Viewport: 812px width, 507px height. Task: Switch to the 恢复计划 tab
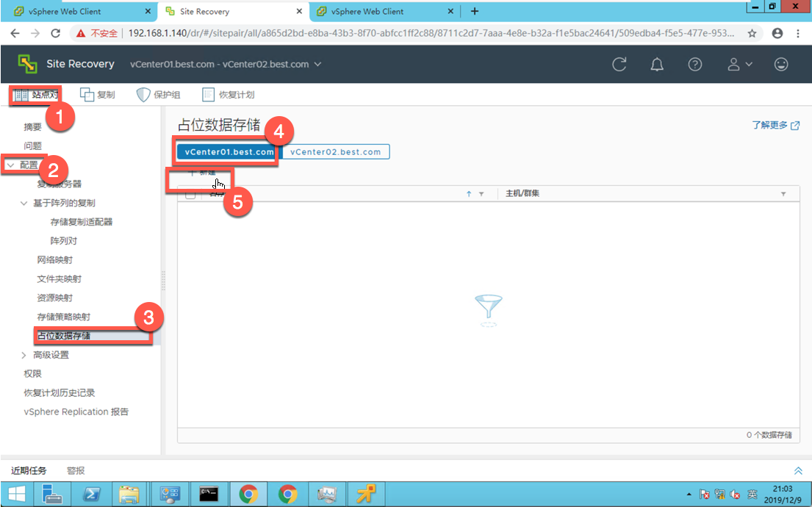pyautogui.click(x=229, y=95)
